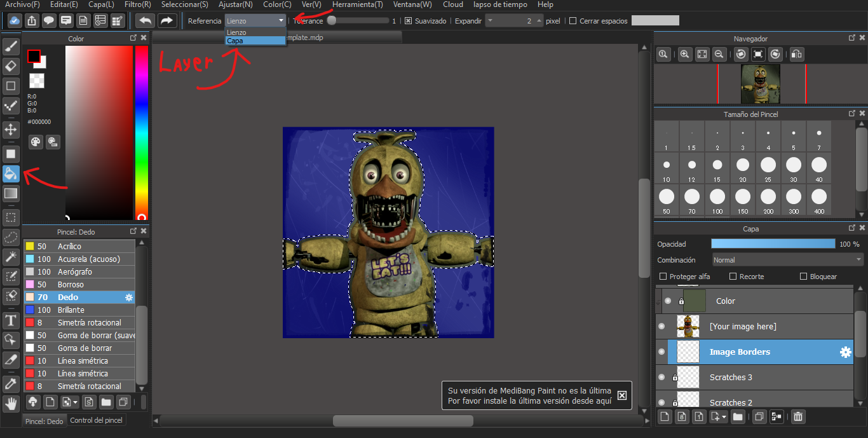Zoom out using Navigator minus magnifier
Viewport: 868px width, 438px height.
point(719,55)
